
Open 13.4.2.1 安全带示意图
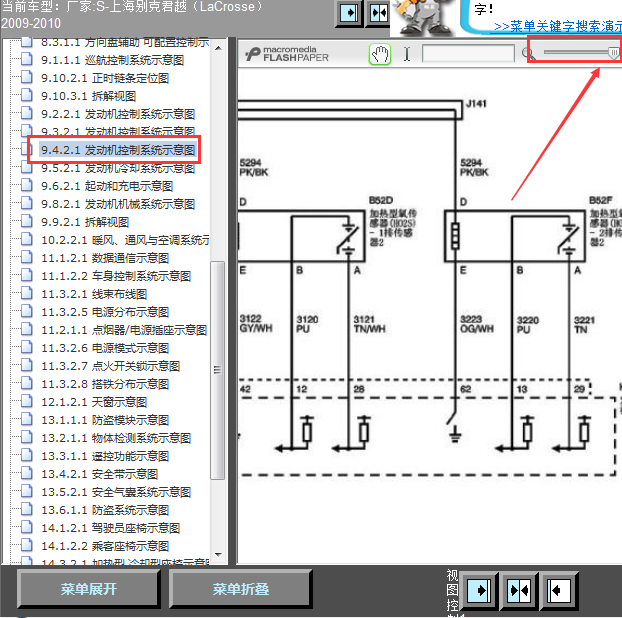[x=100, y=474]
